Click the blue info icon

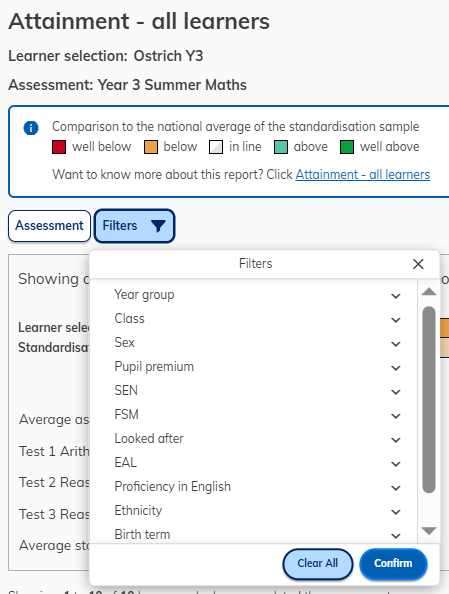coord(31,128)
